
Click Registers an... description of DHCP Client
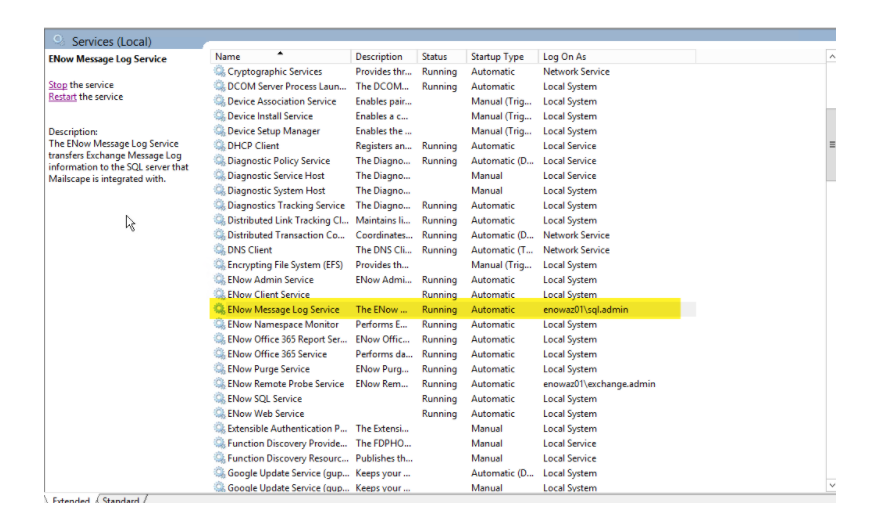tap(384, 145)
